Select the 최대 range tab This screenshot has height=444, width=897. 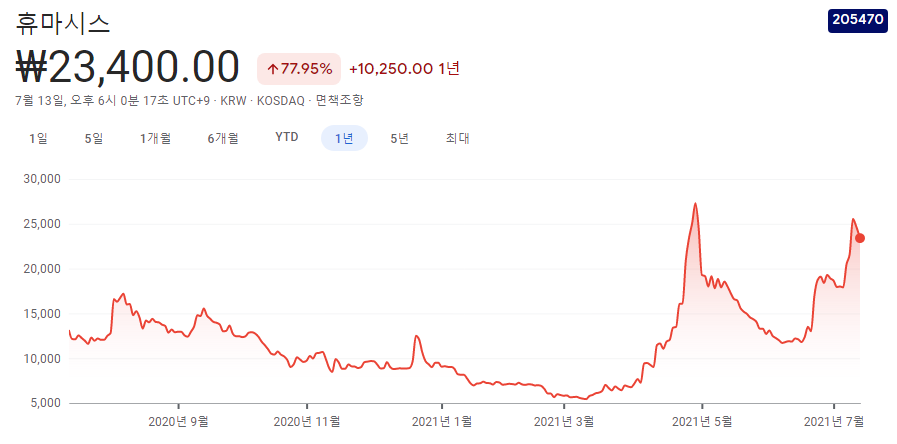point(458,138)
